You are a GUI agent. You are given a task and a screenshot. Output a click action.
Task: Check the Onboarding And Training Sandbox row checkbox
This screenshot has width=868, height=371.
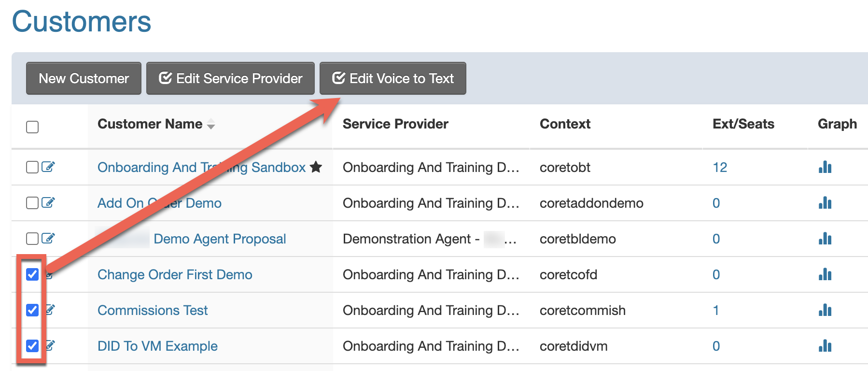tap(32, 167)
